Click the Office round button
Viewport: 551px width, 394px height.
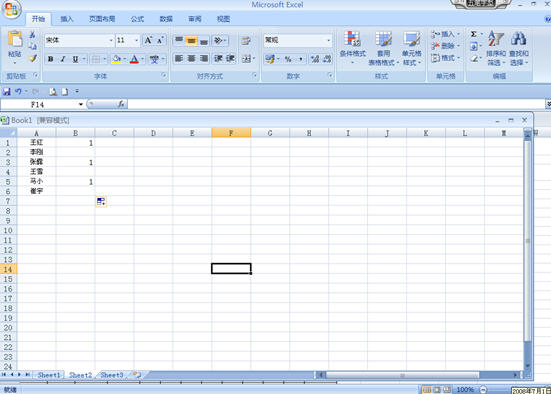(11, 9)
